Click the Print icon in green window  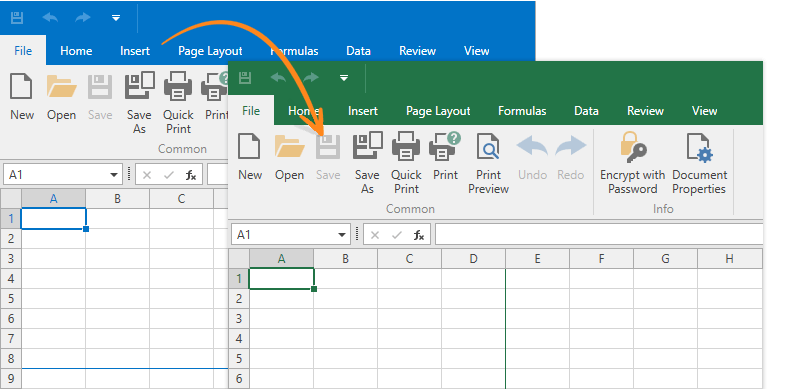445,146
